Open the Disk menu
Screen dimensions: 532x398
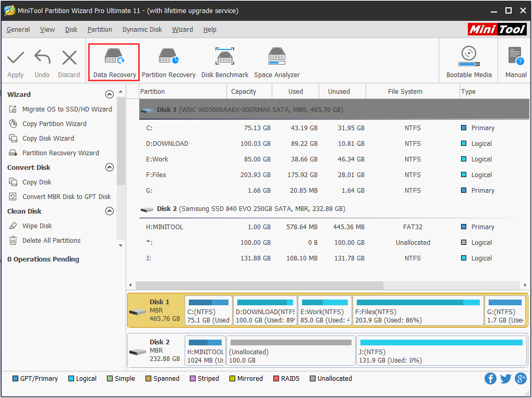[x=71, y=30]
